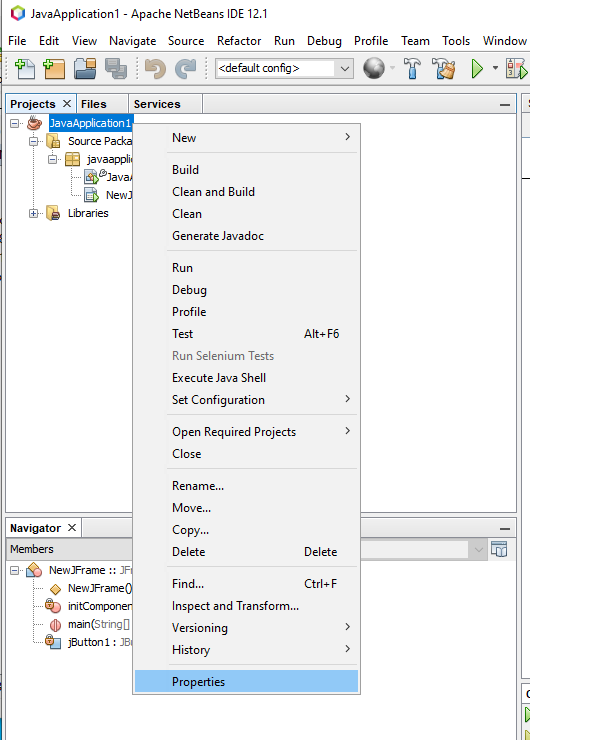The width and height of the screenshot is (600, 740).
Task: Select the jButton1 member in Navigator
Action: coord(92,642)
